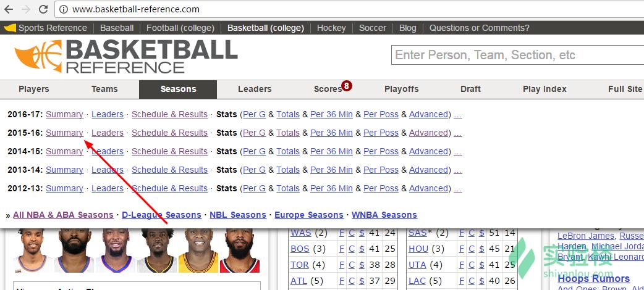Open the Players menu tab

pyautogui.click(x=34, y=89)
